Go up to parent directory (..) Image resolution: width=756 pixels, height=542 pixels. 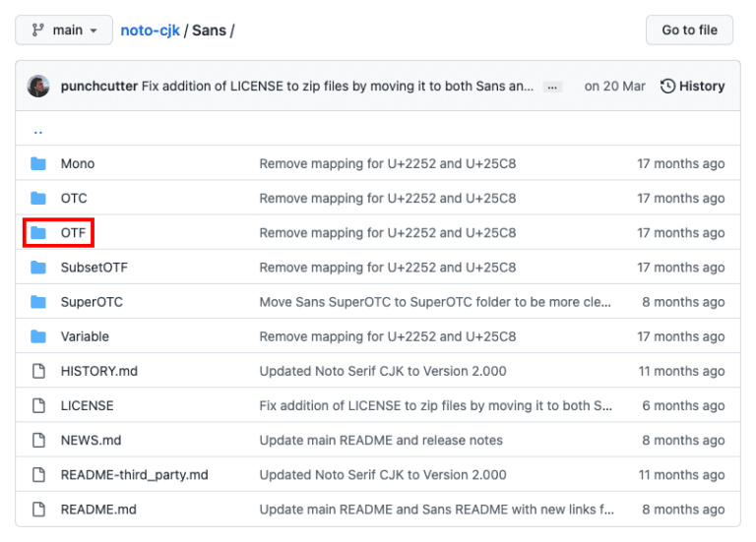[x=38, y=129]
